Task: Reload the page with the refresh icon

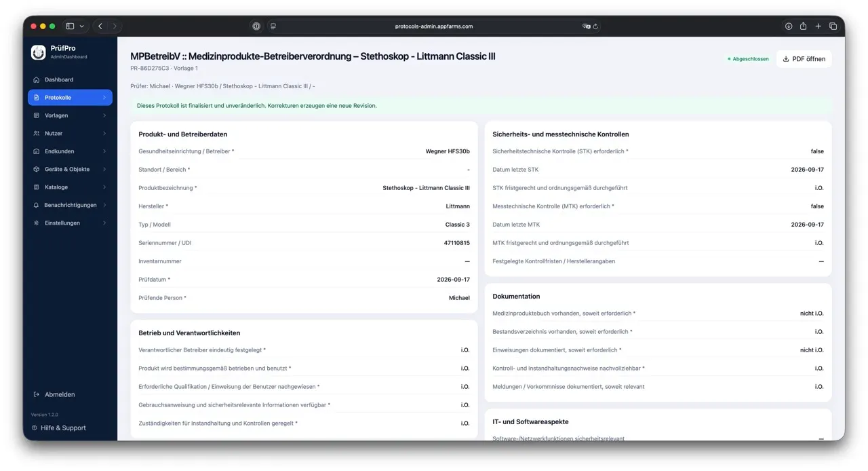Action: pos(595,26)
